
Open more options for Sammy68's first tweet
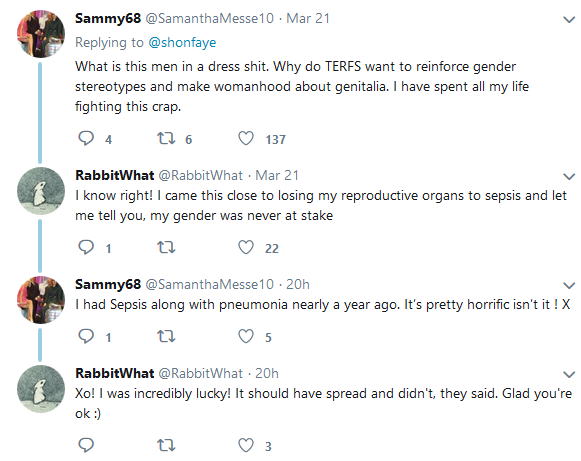[x=569, y=19]
